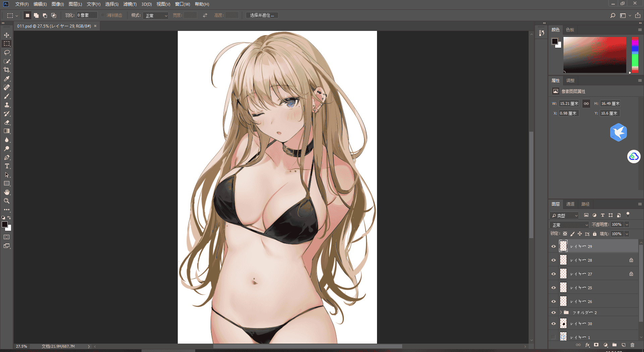Click the foreground color swatch in toolbar
The width and height of the screenshot is (644, 352).
click(5, 224)
